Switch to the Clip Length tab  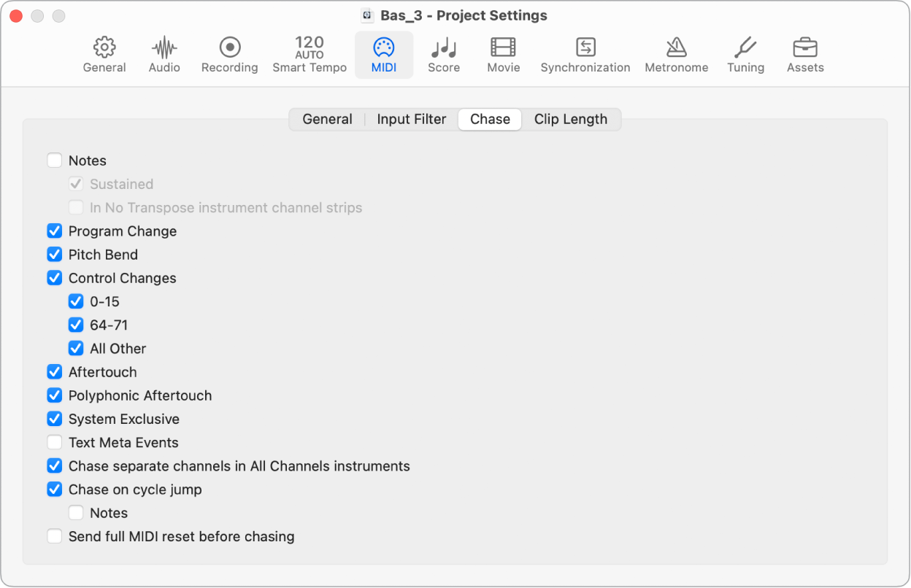click(572, 119)
